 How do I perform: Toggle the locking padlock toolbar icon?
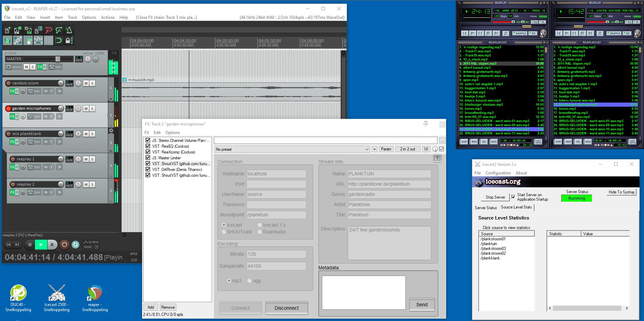[68, 41]
